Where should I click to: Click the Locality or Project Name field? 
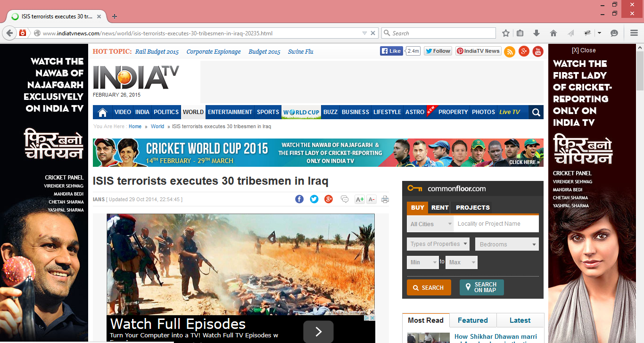pos(496,224)
